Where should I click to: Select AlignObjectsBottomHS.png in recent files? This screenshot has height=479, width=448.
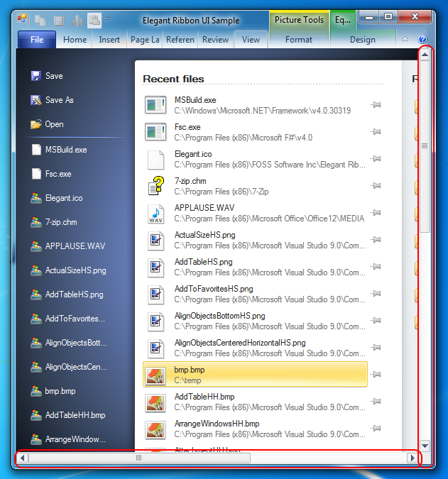point(255,321)
